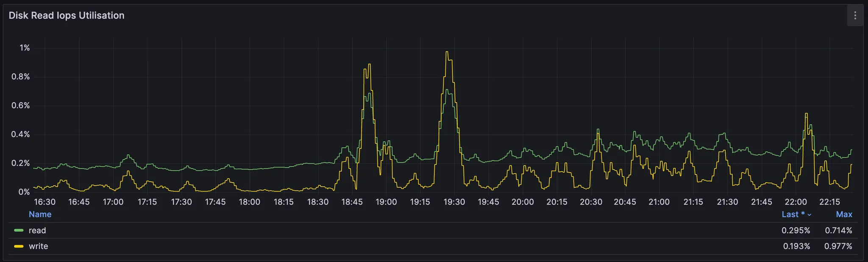The image size is (868, 262).
Task: Click the 20:30 time axis label
Action: pos(591,202)
